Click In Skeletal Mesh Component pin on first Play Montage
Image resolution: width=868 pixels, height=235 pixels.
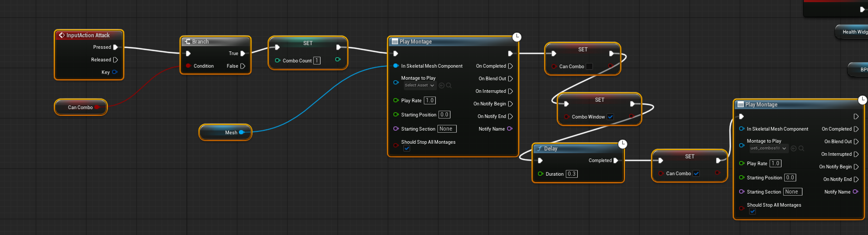pyautogui.click(x=396, y=66)
